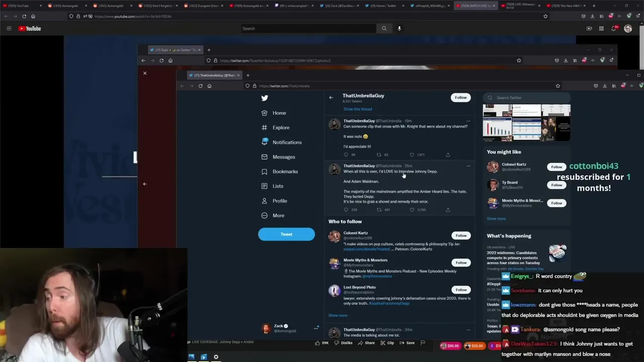Screen dimensions: 644x362
Task: Open the YouTube create video icon
Action: 589,29
